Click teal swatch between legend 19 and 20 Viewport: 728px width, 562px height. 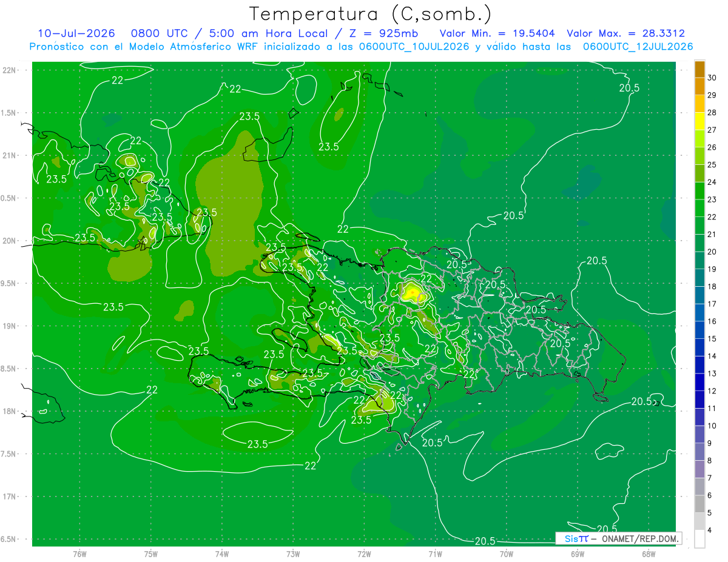tap(699, 260)
